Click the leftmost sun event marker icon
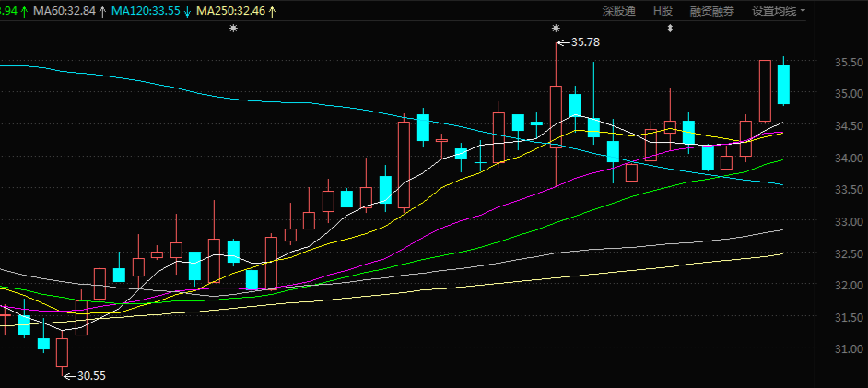The width and height of the screenshot is (868, 388). pos(234,29)
